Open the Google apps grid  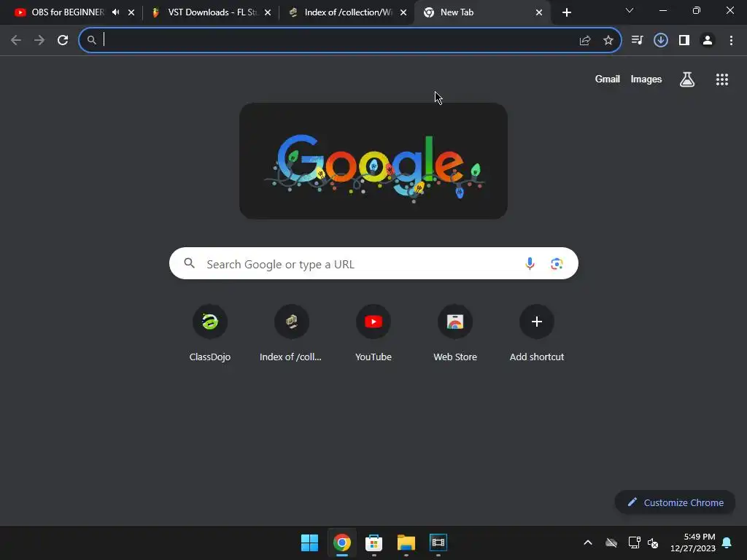(722, 79)
